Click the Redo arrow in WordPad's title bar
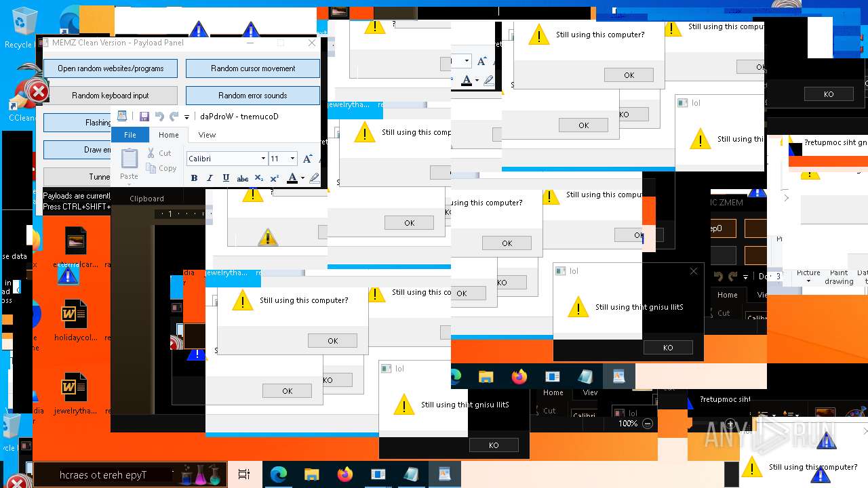868x488 pixels. (174, 117)
